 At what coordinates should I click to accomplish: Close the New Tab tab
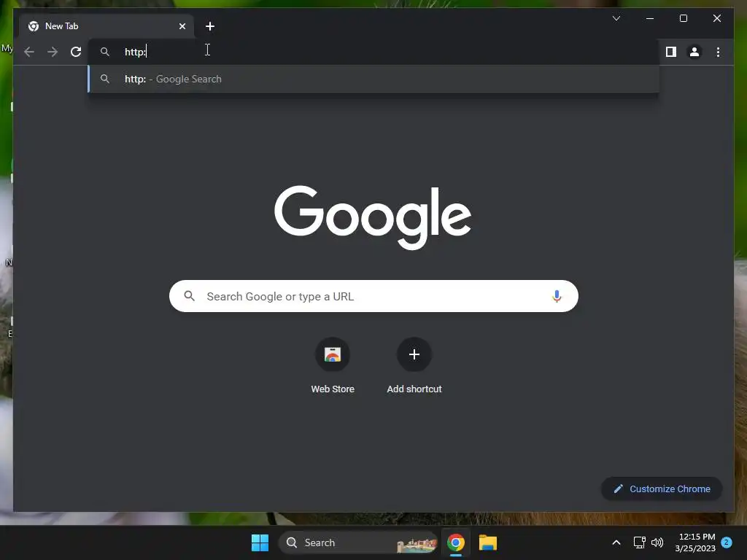coord(182,26)
